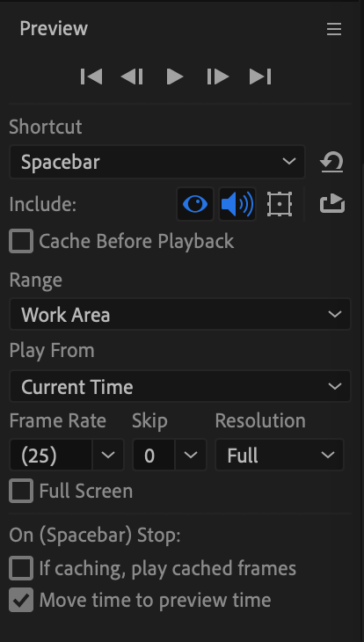
Task: Jump to the last frame
Action: [x=260, y=77]
